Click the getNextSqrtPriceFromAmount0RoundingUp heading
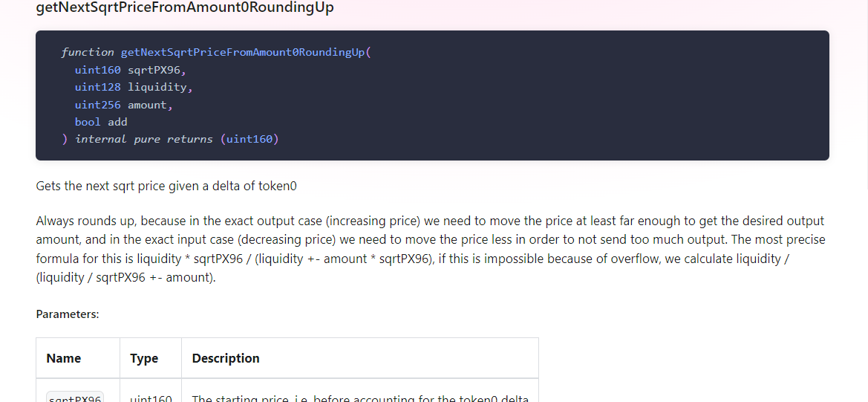This screenshot has height=402, width=868. pyautogui.click(x=185, y=8)
